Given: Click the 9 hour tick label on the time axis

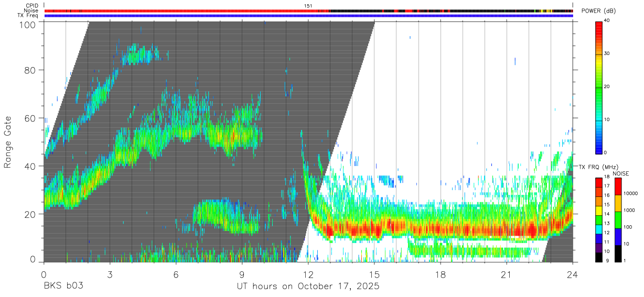Looking at the screenshot, I should [242, 274].
